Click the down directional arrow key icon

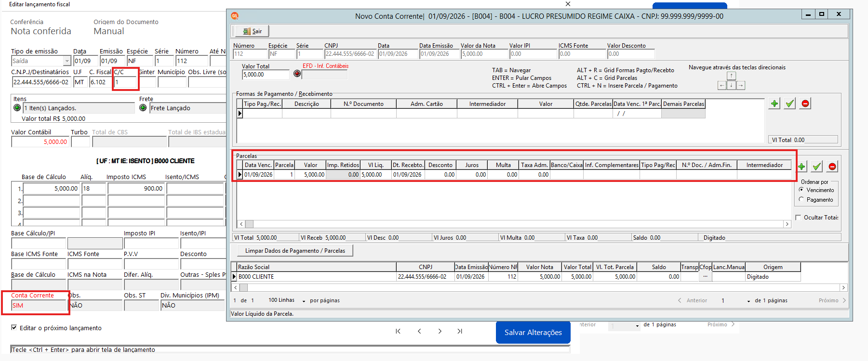[731, 86]
